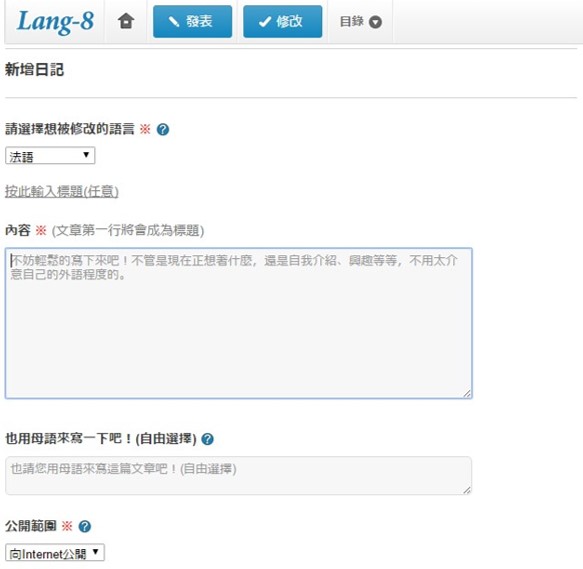
Task: Focus the 內容 main content textarea
Action: click(x=239, y=323)
